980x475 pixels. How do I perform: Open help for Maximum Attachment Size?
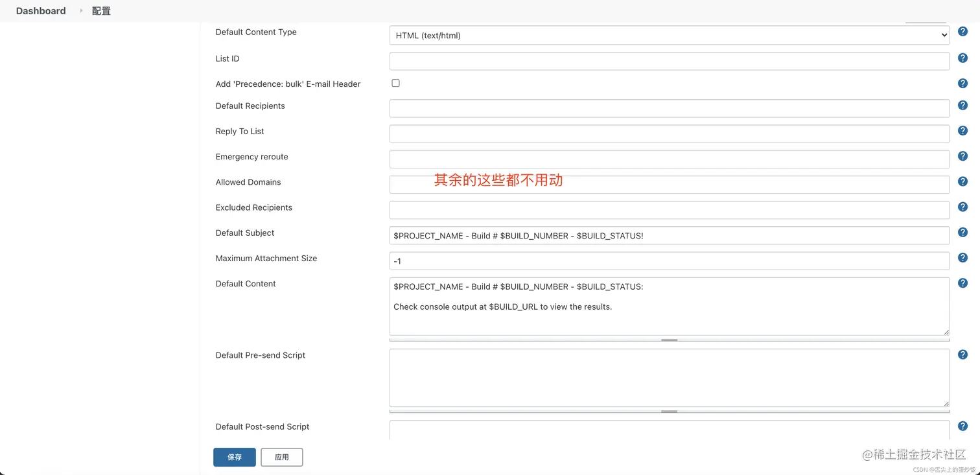point(962,258)
